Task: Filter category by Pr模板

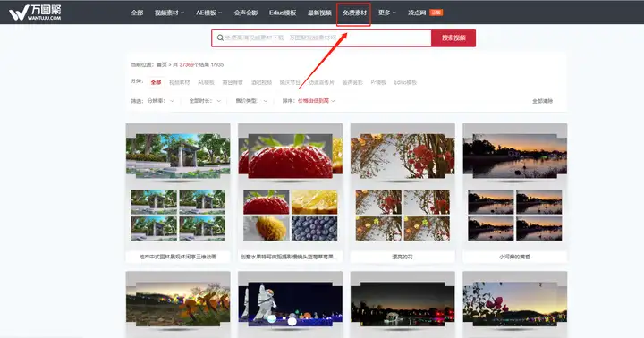Action: pos(378,82)
